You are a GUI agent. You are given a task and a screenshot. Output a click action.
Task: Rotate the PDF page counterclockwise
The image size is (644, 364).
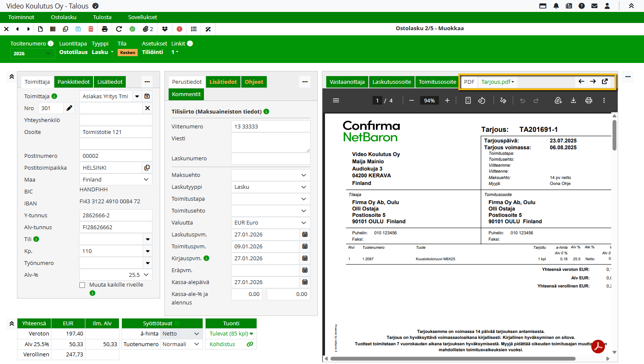click(481, 101)
